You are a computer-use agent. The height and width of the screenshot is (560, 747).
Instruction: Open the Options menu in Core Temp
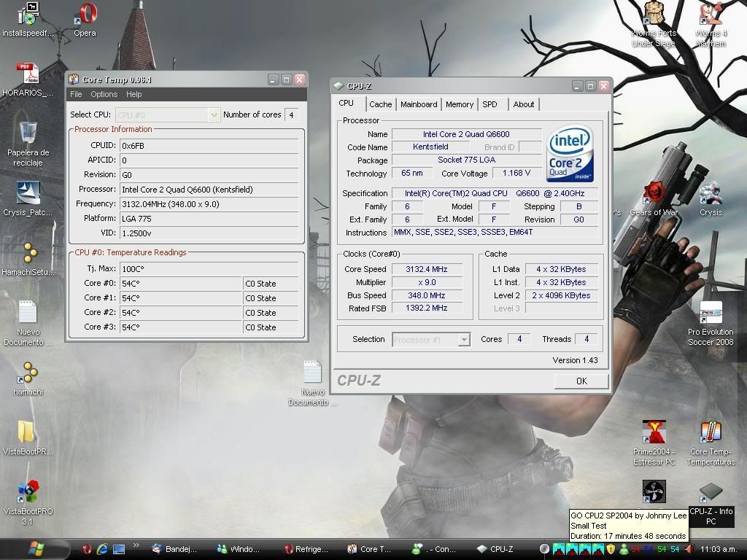(104, 94)
